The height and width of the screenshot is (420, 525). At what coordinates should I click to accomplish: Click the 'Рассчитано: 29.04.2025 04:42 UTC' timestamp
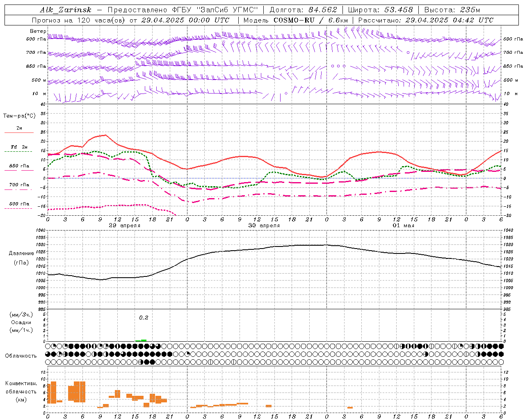(x=426, y=20)
